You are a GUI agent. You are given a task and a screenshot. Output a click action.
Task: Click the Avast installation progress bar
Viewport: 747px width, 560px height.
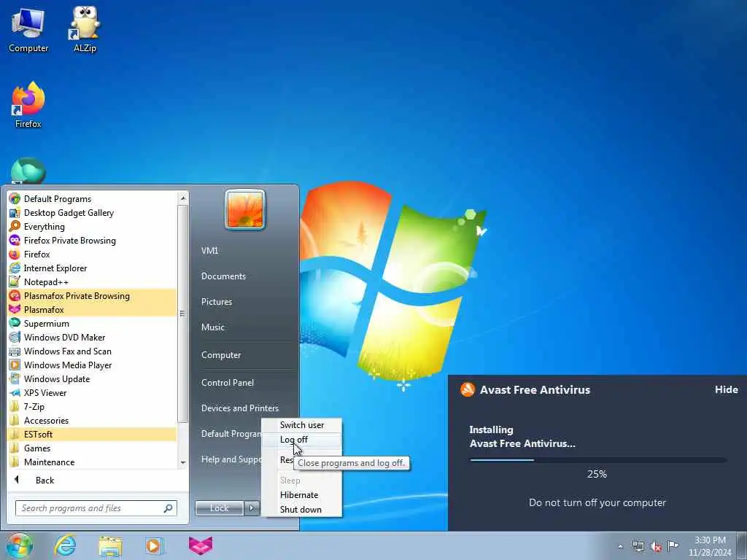coord(598,460)
